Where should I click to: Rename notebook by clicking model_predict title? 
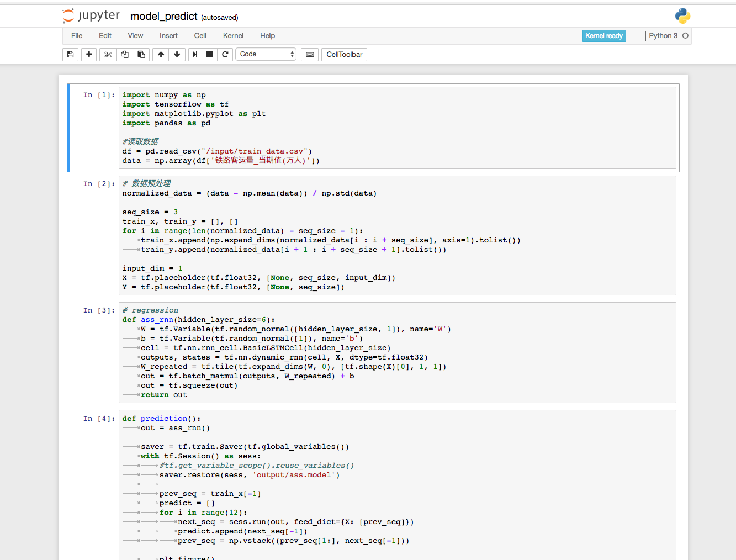(x=163, y=17)
